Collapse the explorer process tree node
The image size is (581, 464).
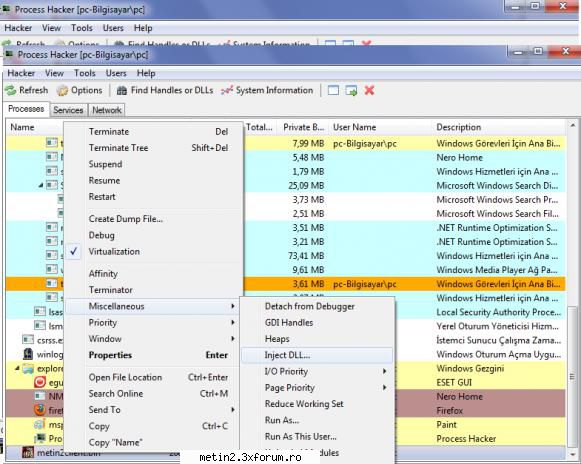point(17,368)
